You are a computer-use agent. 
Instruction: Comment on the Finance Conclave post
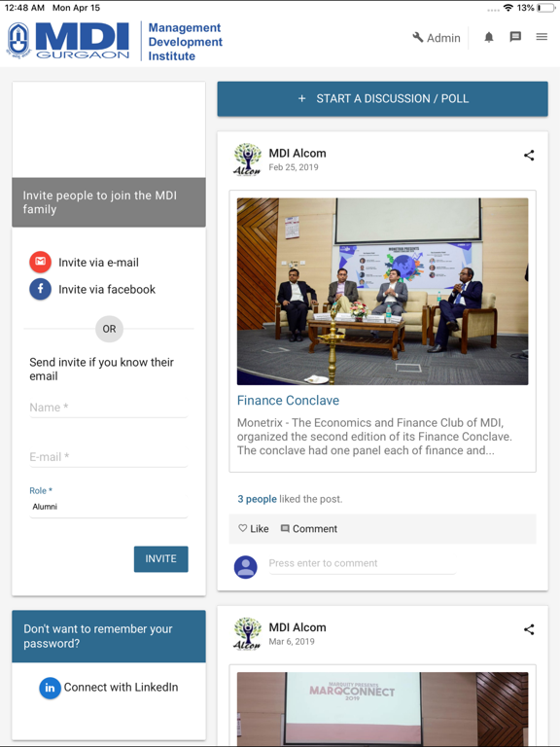point(308,529)
